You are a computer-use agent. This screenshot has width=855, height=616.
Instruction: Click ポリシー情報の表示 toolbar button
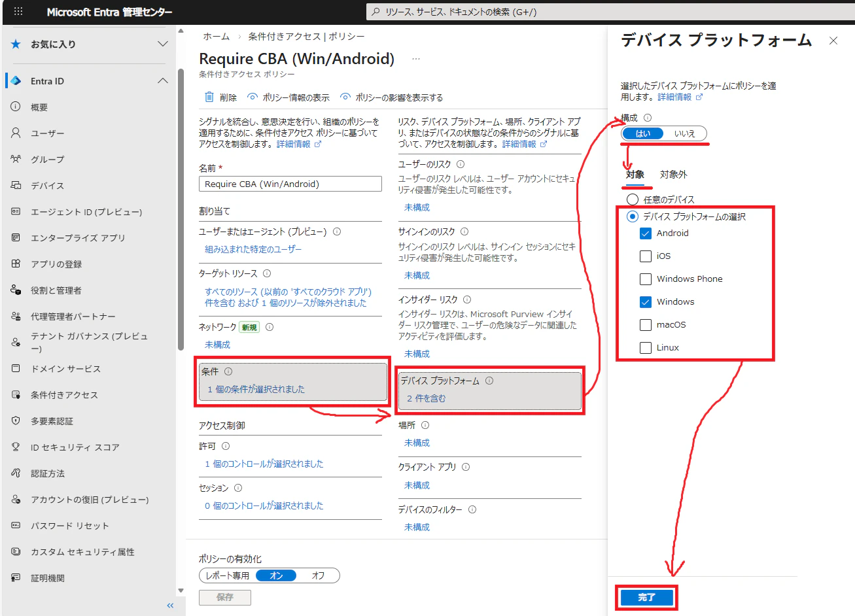pyautogui.click(x=288, y=97)
